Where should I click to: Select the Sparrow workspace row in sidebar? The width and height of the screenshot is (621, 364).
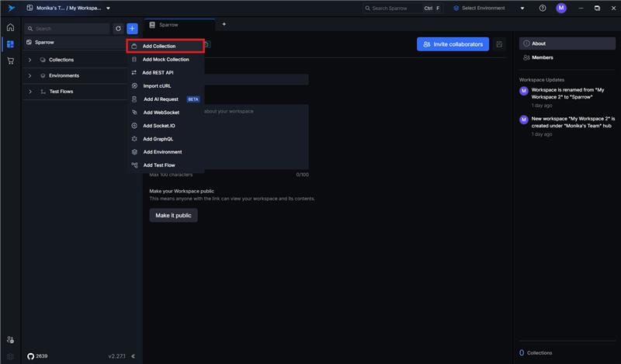click(75, 43)
